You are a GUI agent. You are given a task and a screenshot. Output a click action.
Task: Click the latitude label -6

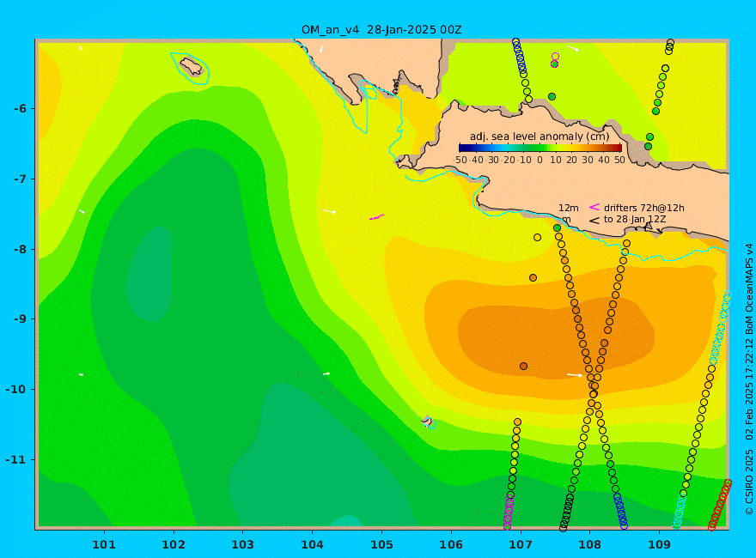21,109
